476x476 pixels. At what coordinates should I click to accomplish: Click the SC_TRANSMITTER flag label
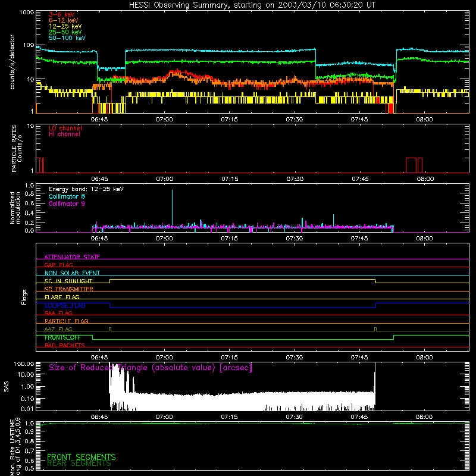(x=69, y=289)
